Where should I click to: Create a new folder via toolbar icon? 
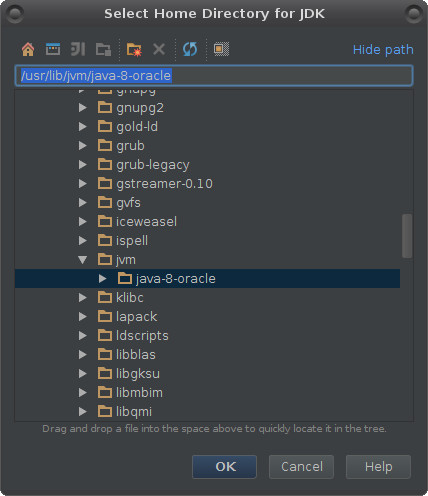pyautogui.click(x=134, y=49)
